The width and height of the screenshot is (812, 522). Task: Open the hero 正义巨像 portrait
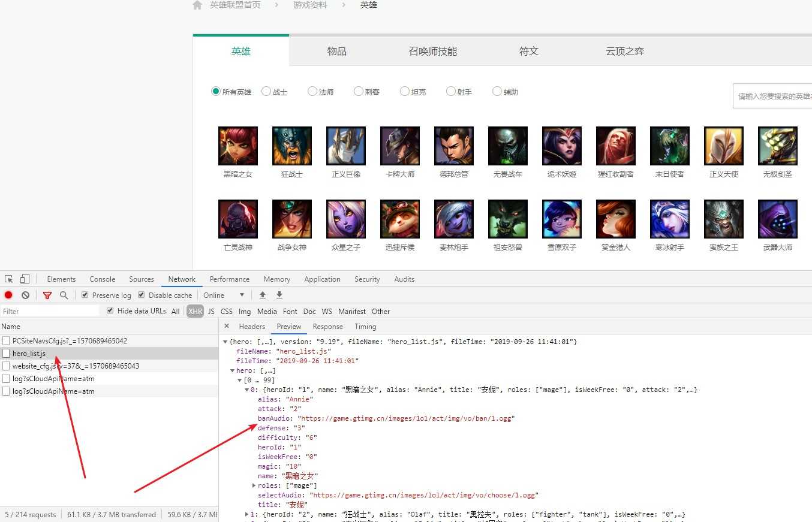pos(346,146)
